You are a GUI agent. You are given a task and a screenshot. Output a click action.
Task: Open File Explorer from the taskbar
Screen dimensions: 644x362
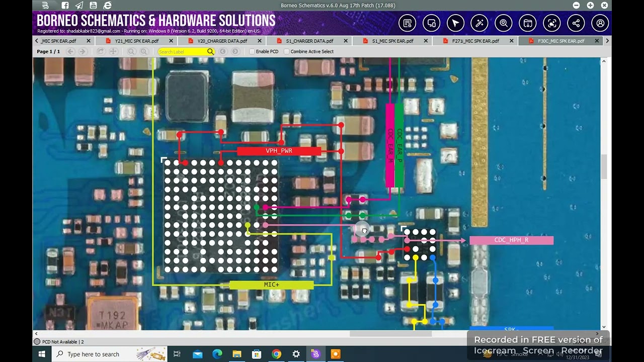click(x=236, y=354)
